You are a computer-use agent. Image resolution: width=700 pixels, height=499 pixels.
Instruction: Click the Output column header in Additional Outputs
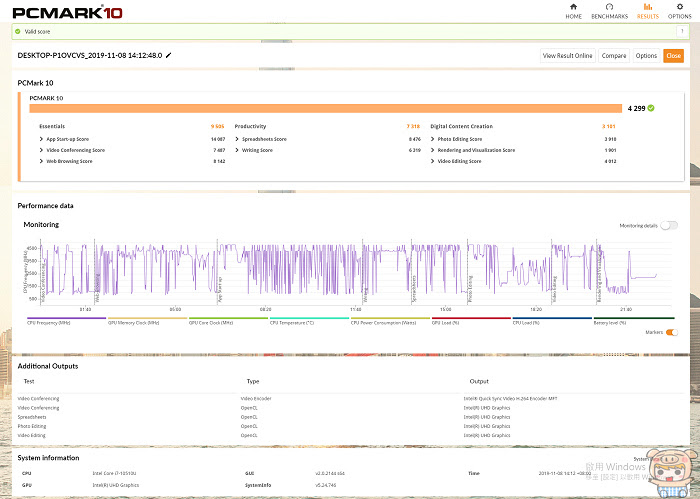pyautogui.click(x=479, y=381)
